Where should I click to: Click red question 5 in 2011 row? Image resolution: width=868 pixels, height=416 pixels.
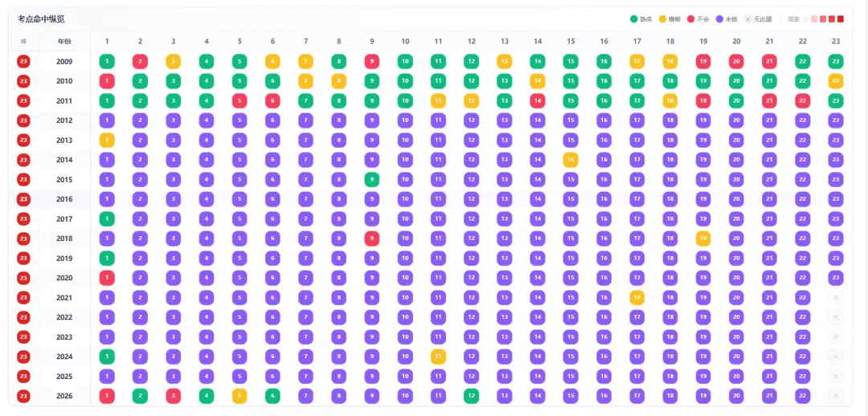240,100
